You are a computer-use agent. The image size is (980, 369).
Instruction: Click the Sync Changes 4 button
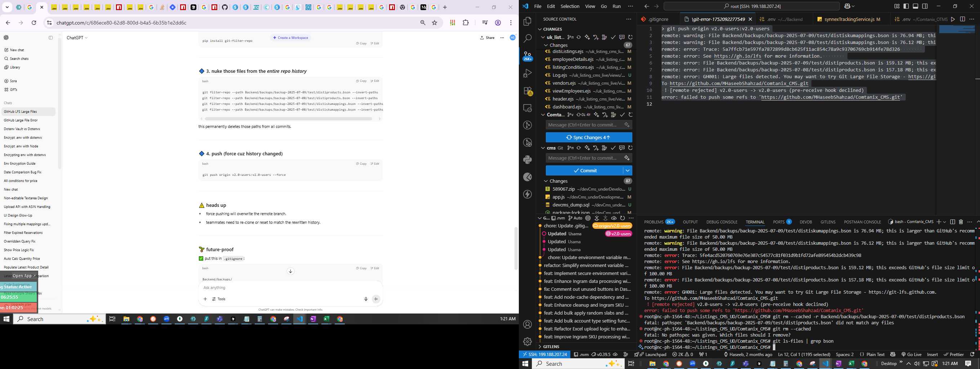(589, 137)
